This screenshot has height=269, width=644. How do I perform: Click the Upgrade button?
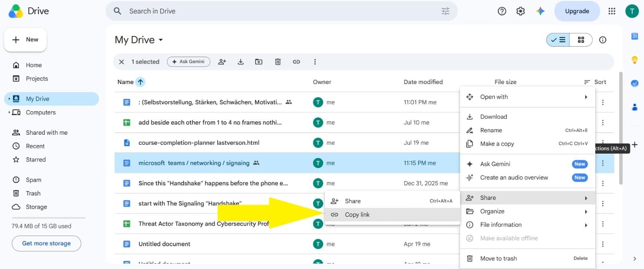point(577,11)
